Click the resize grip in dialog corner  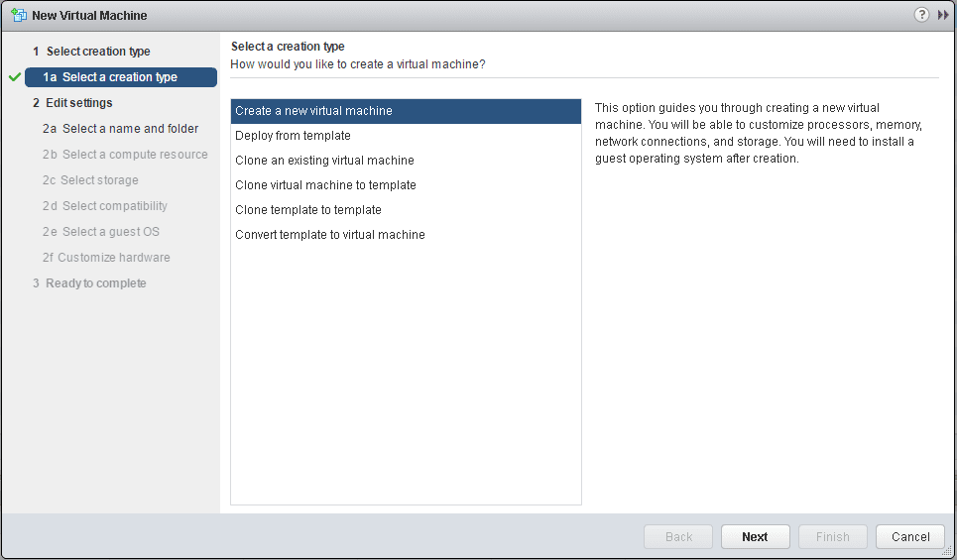coord(948,551)
